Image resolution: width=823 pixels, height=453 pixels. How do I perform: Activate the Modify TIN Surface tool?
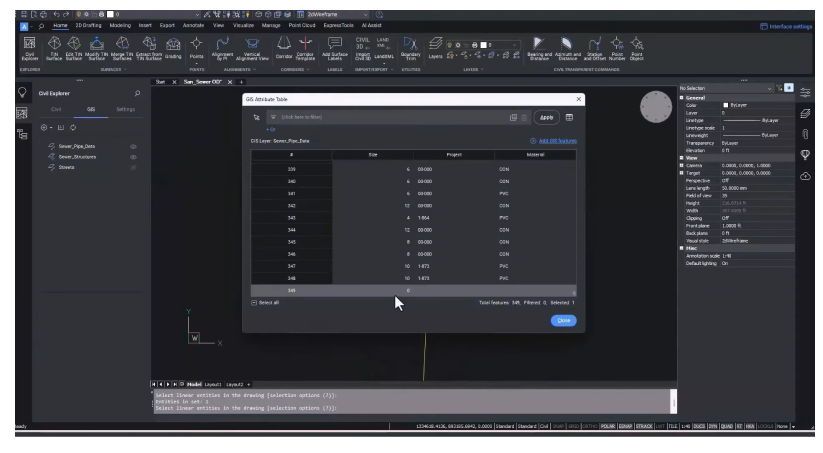(x=97, y=48)
